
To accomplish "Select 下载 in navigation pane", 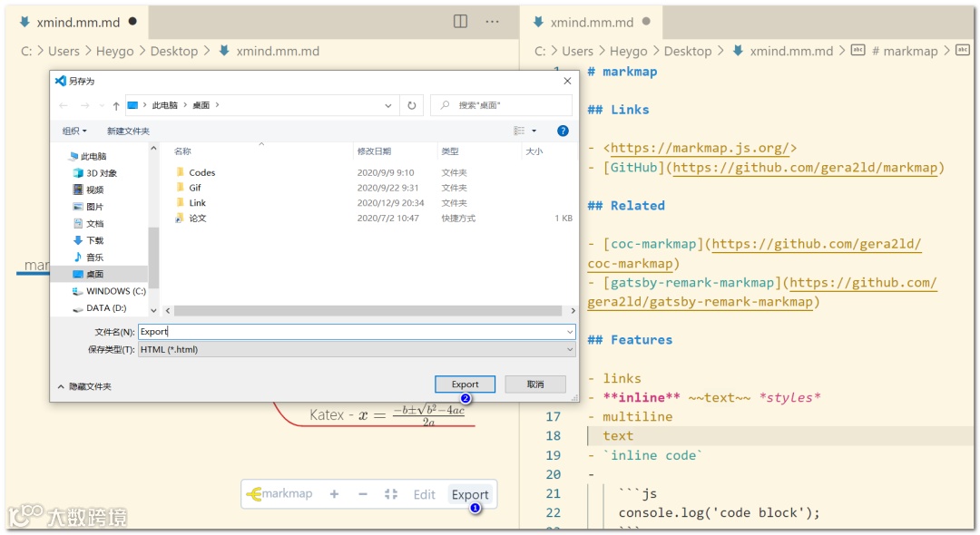I will (87, 240).
